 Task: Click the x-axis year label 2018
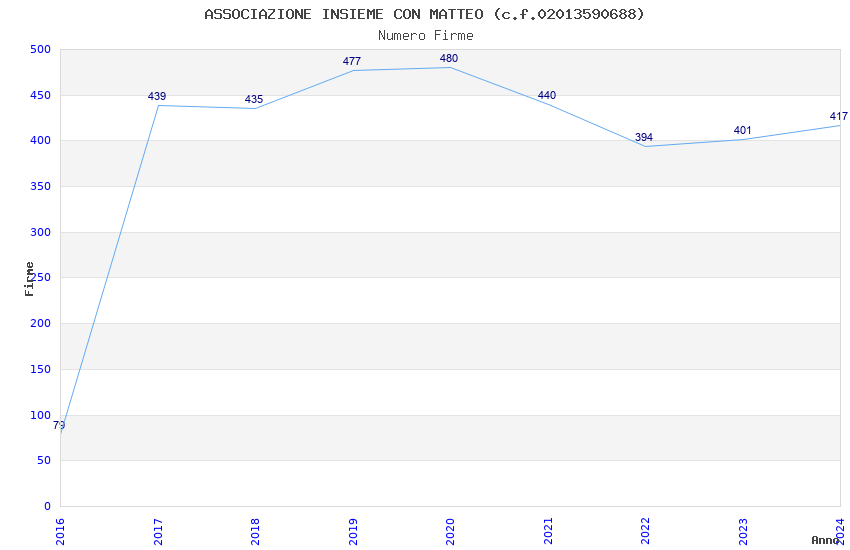[x=255, y=532]
